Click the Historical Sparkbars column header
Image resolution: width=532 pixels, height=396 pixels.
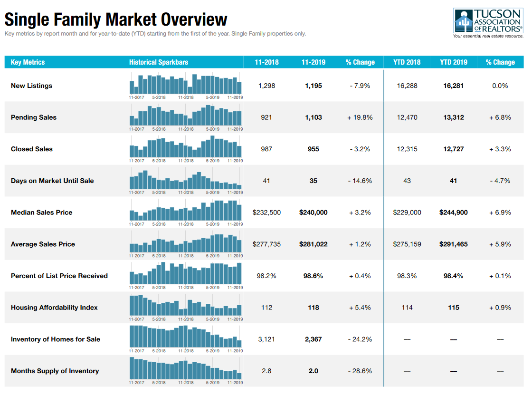coord(159,62)
